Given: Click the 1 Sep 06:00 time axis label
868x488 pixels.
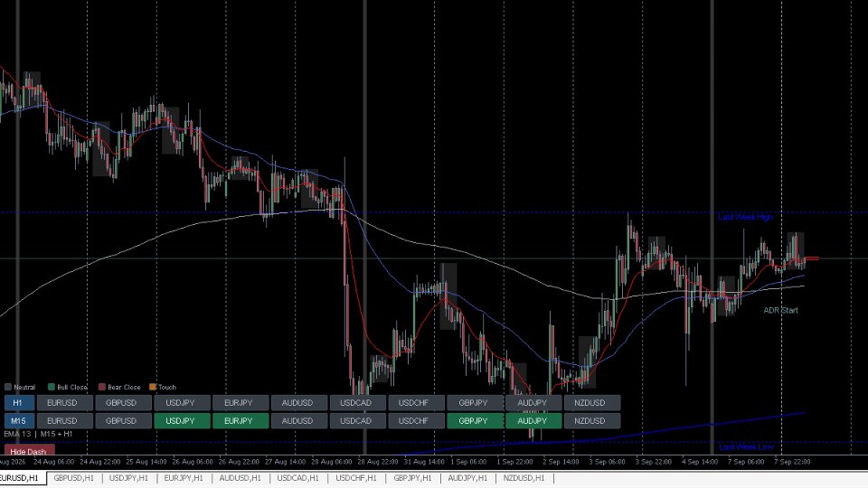Looking at the screenshot, I should coord(468,462).
